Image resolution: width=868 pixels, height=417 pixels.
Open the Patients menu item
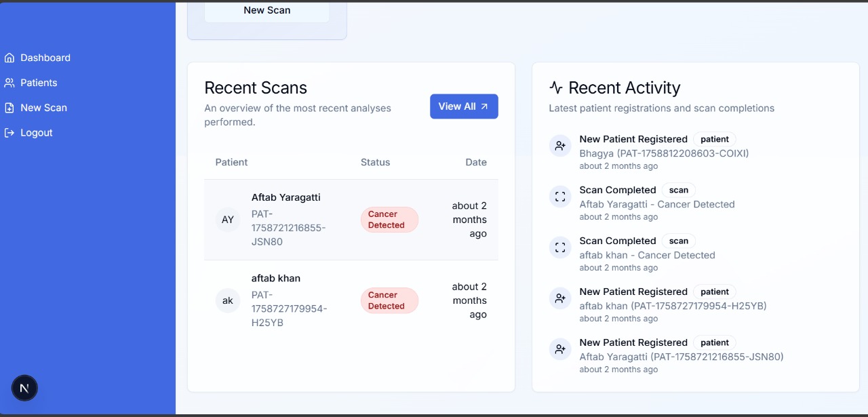(39, 83)
